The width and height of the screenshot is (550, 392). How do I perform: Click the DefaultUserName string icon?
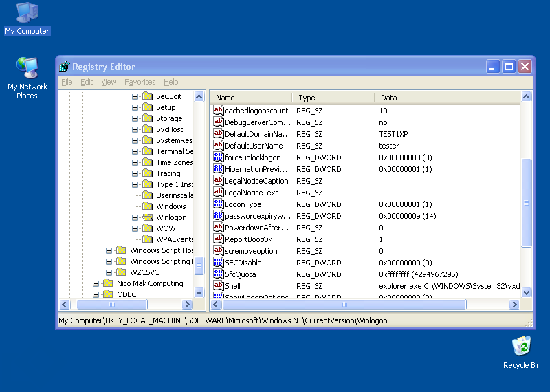pos(219,146)
